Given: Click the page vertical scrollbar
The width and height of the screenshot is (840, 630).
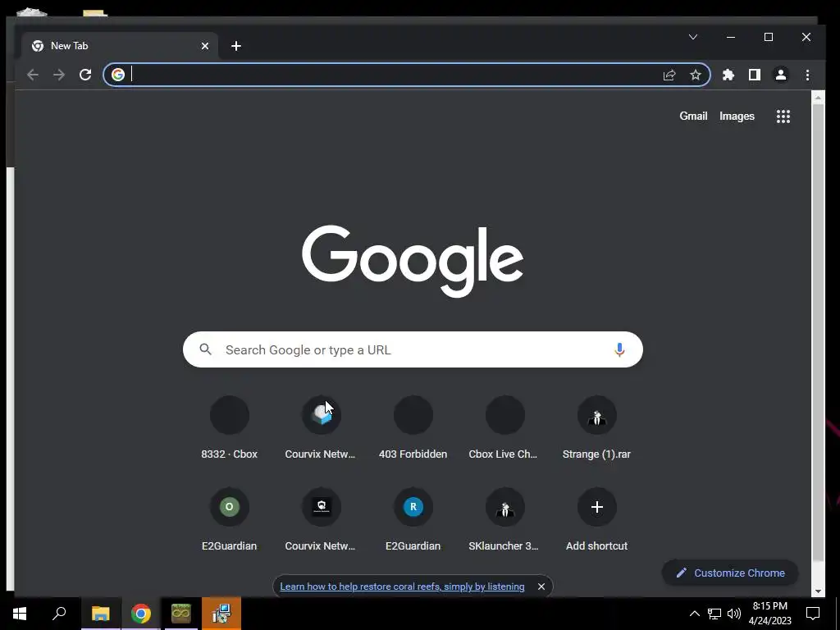Looking at the screenshot, I should click(818, 332).
